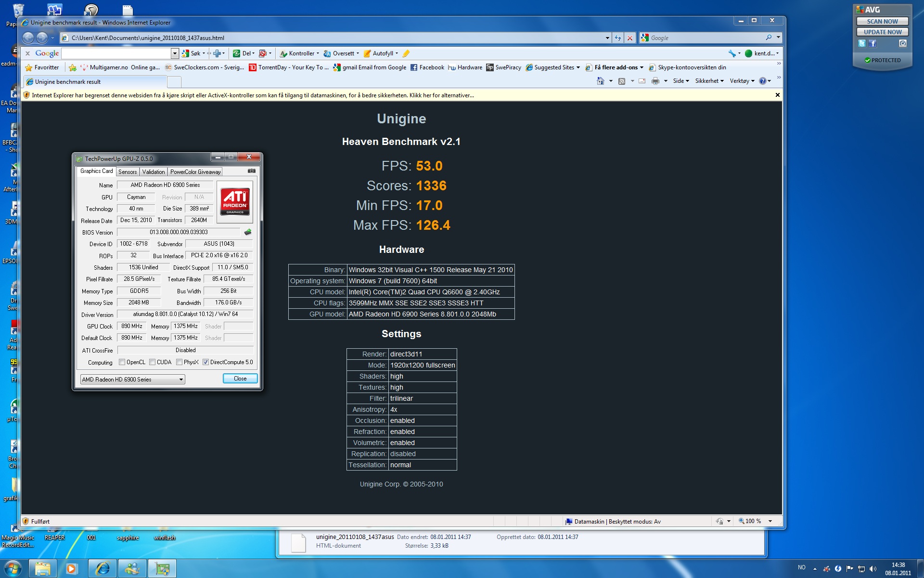Stop loading with the red X icon
The image size is (924, 578).
point(629,38)
